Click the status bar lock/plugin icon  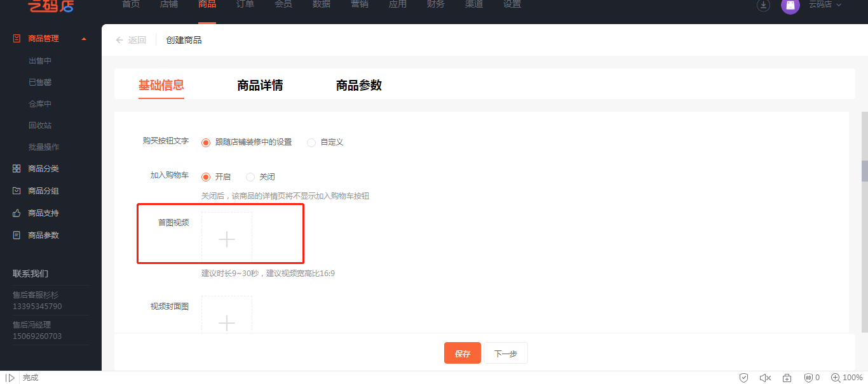point(787,378)
